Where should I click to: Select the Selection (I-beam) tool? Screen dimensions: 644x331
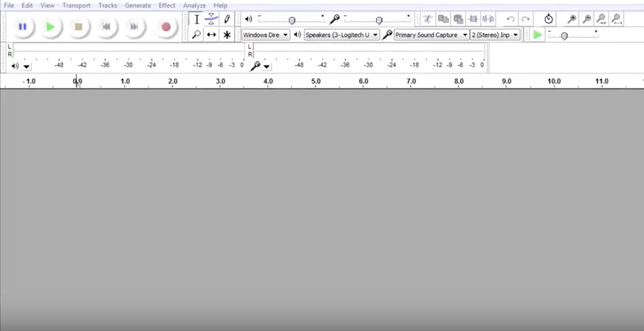[x=197, y=20]
